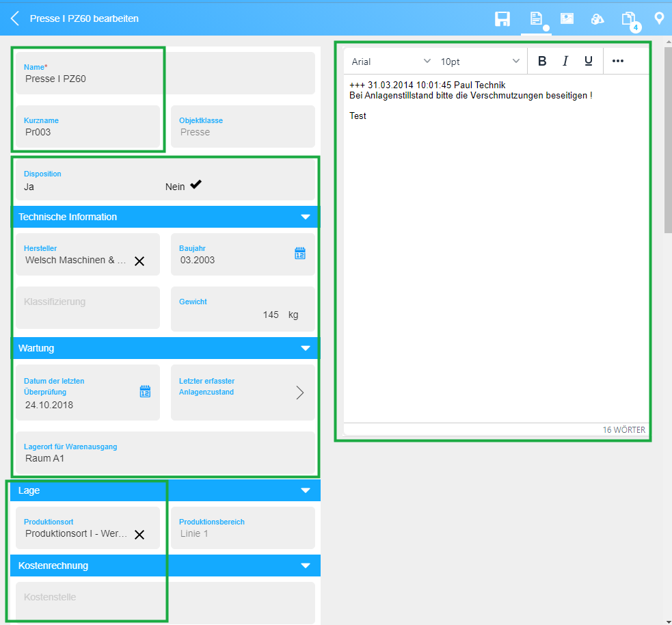Select Nein for Disposition
The width and height of the screenshot is (672, 625).
pyautogui.click(x=175, y=187)
